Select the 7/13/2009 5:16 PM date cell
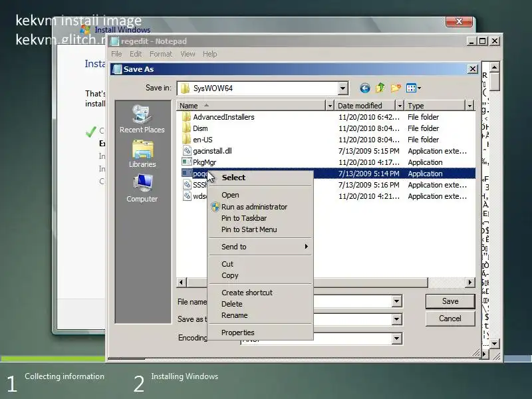The image size is (532, 399). click(369, 185)
